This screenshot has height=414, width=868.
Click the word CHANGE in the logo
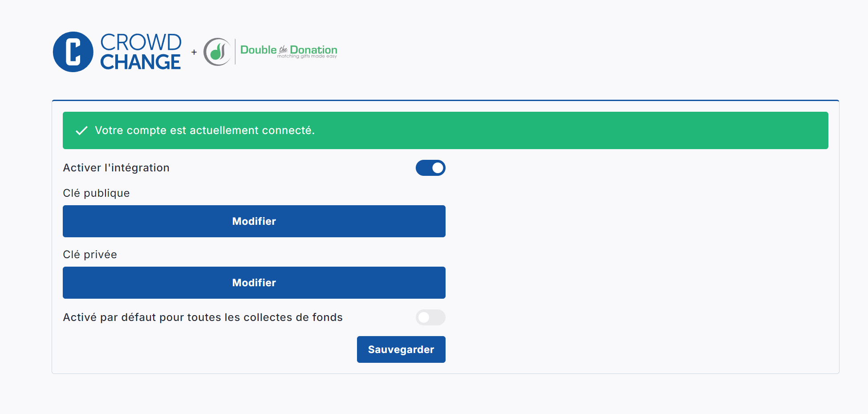click(x=141, y=62)
